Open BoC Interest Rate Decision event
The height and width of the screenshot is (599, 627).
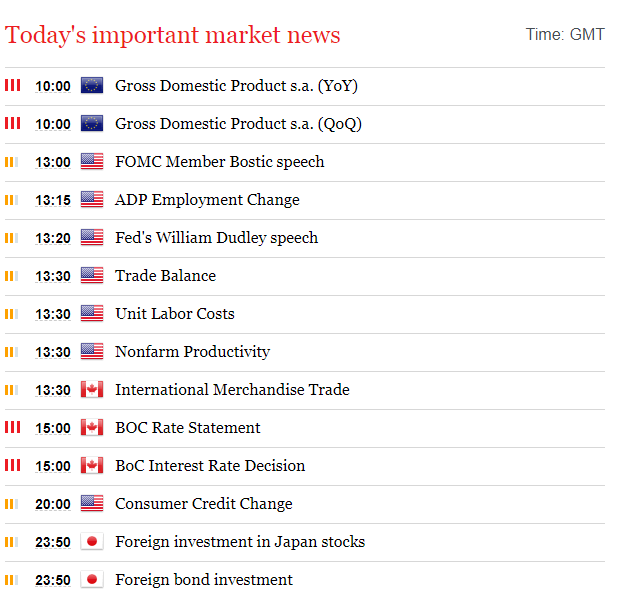click(x=210, y=466)
